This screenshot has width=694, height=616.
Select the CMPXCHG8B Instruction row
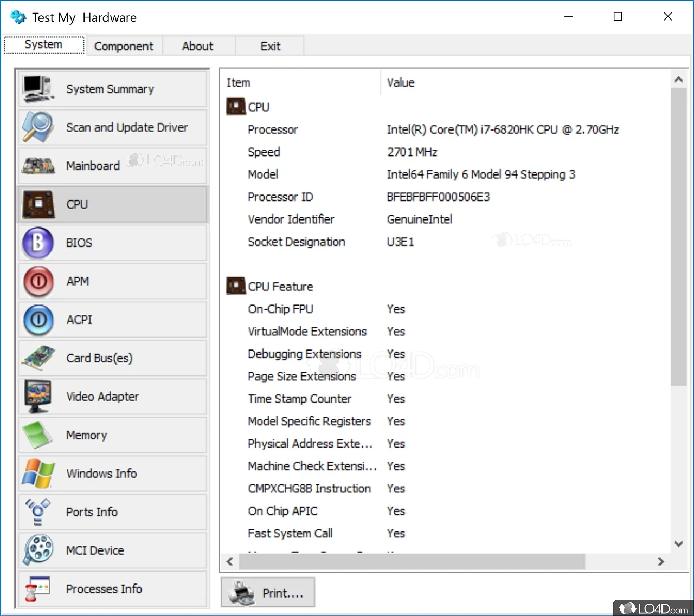(446, 489)
